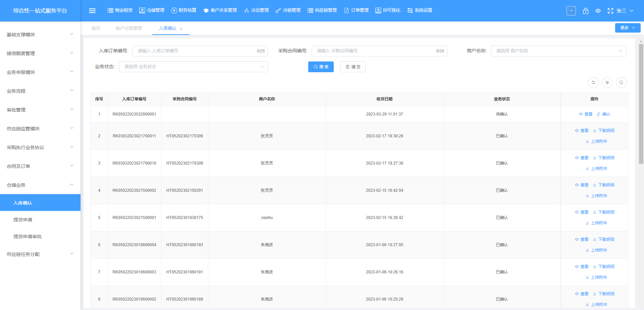The width and height of the screenshot is (644, 310).
Task: Click the 清空 button
Action: pos(353,67)
